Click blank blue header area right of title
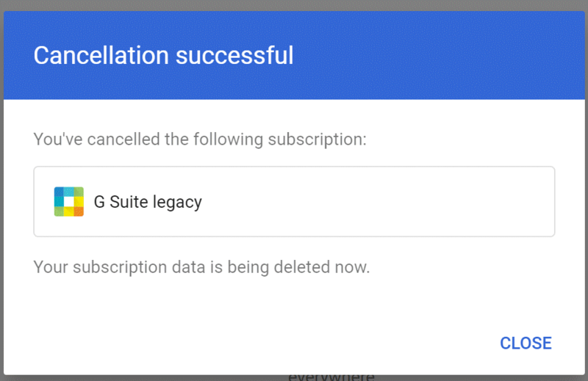Image resolution: width=588 pixels, height=381 pixels. [x=441, y=56]
